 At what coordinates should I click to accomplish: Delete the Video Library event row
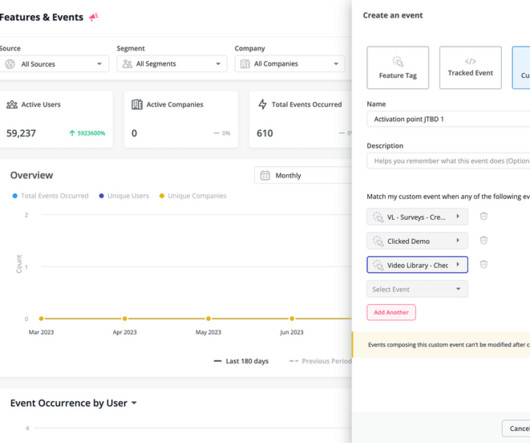tap(484, 264)
